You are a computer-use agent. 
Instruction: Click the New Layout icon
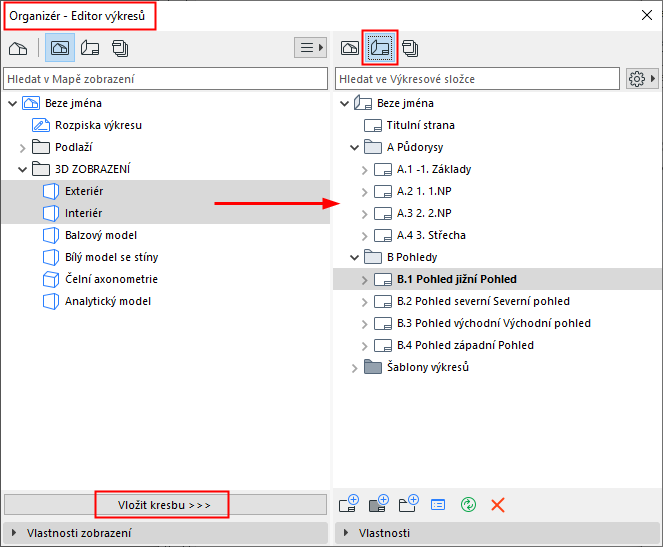pos(349,504)
